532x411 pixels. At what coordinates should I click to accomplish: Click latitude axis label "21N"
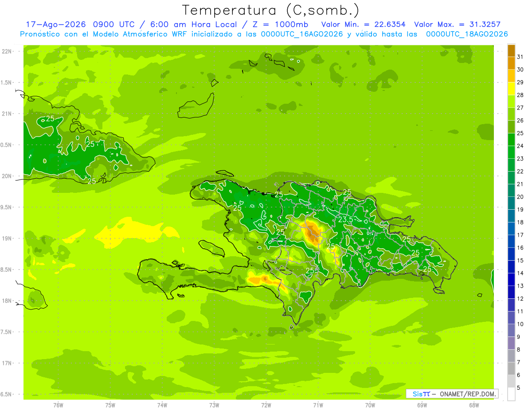7,114
